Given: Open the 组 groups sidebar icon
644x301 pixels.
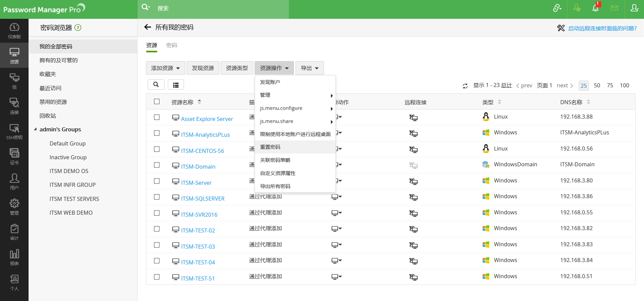Looking at the screenshot, I should (x=14, y=81).
